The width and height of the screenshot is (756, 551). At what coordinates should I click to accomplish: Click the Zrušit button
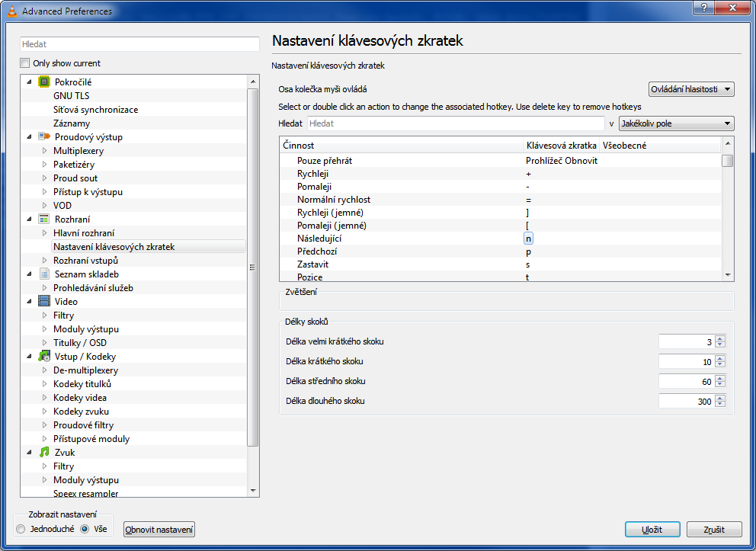point(713,530)
